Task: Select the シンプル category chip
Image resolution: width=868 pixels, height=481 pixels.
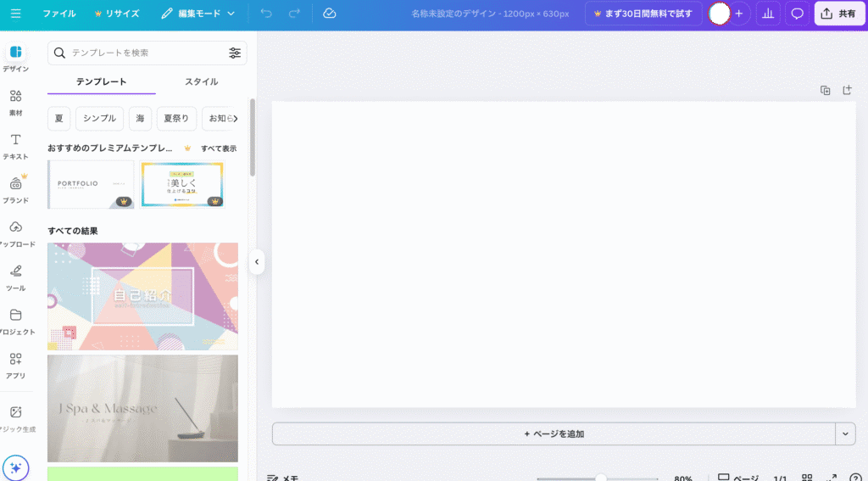Action: tap(100, 118)
